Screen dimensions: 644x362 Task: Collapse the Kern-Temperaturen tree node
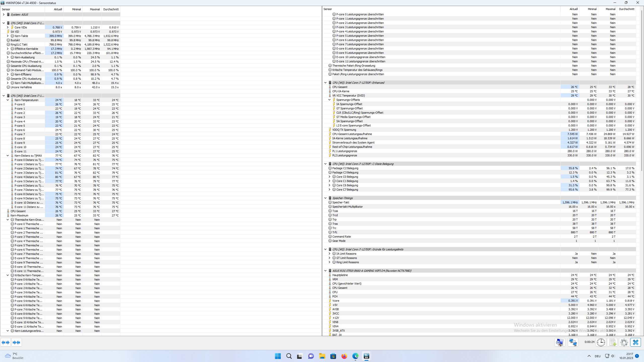point(8,100)
